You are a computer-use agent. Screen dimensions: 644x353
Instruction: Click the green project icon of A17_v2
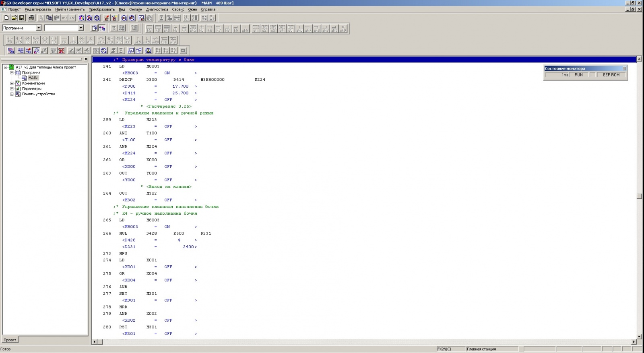click(12, 67)
